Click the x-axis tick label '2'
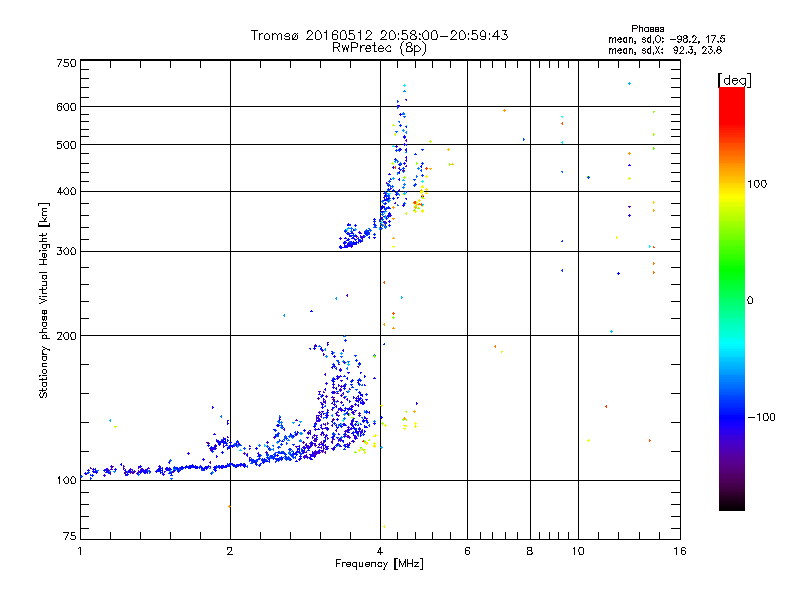 (x=230, y=551)
